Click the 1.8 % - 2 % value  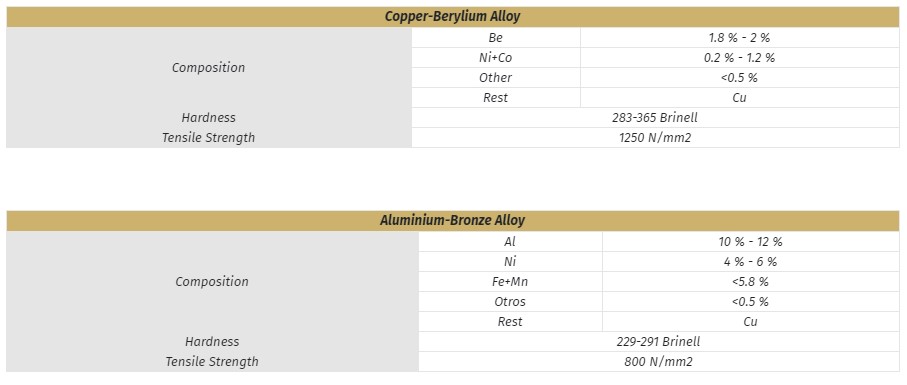click(740, 38)
